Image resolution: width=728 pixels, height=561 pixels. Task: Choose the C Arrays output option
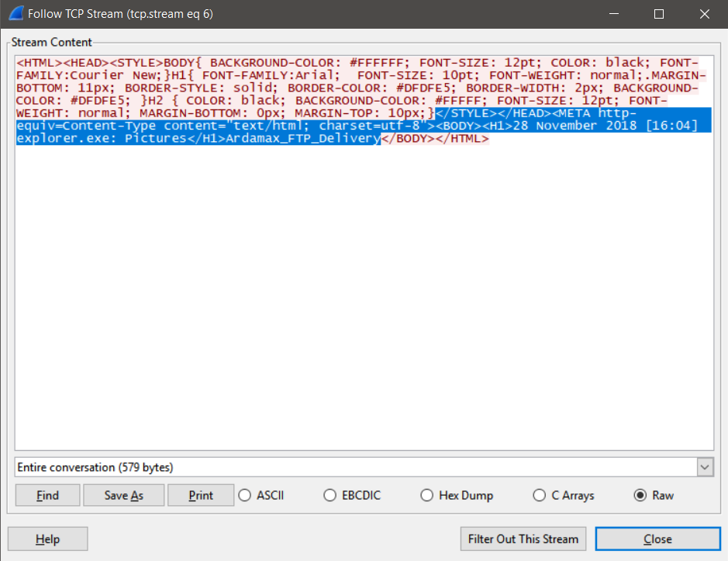[564, 496]
